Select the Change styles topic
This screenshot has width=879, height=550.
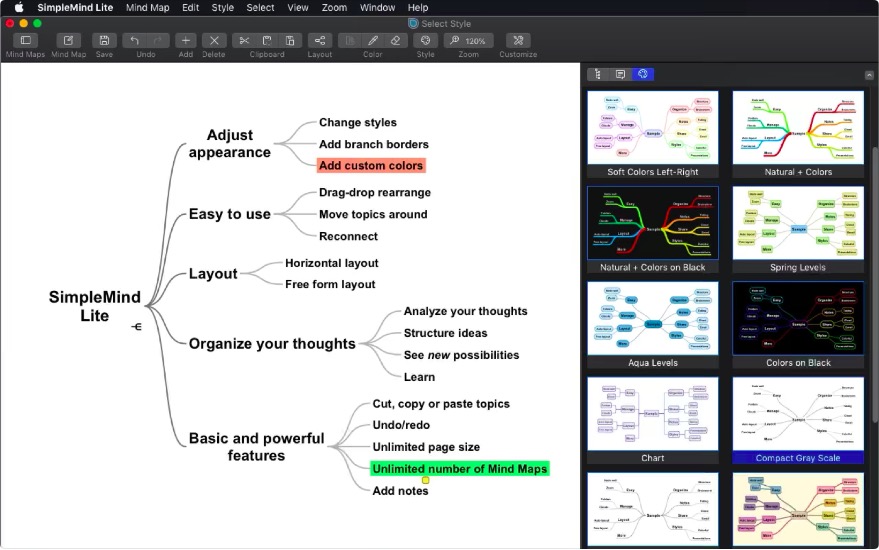click(x=358, y=122)
